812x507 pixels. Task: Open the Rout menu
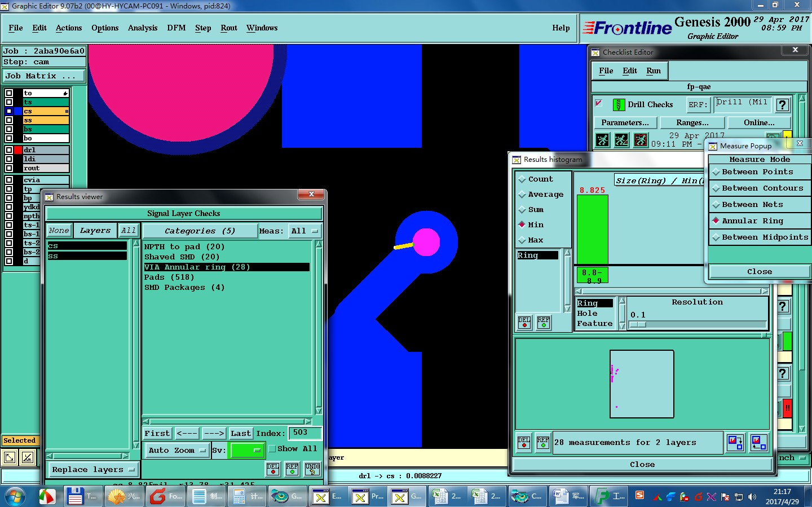point(229,28)
